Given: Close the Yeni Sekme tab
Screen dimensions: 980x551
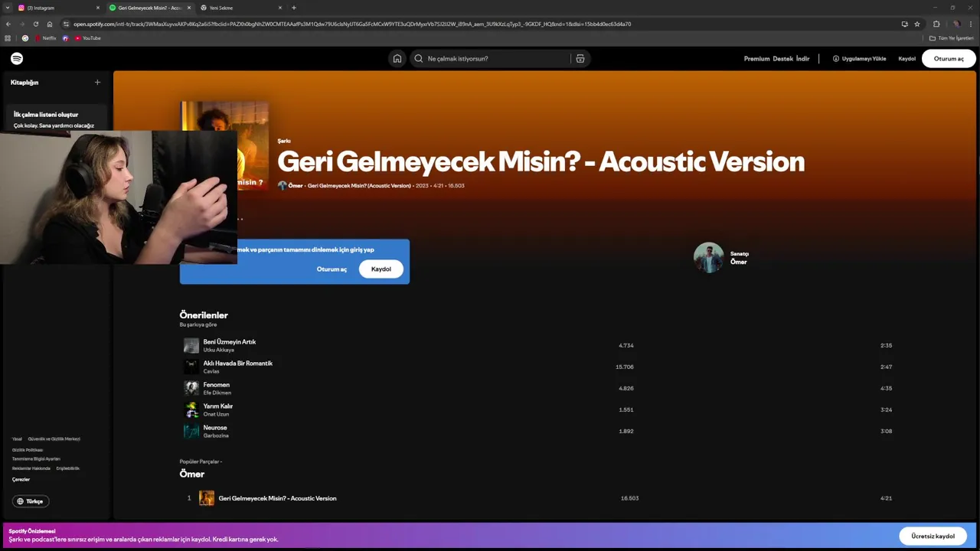Looking at the screenshot, I should point(279,8).
